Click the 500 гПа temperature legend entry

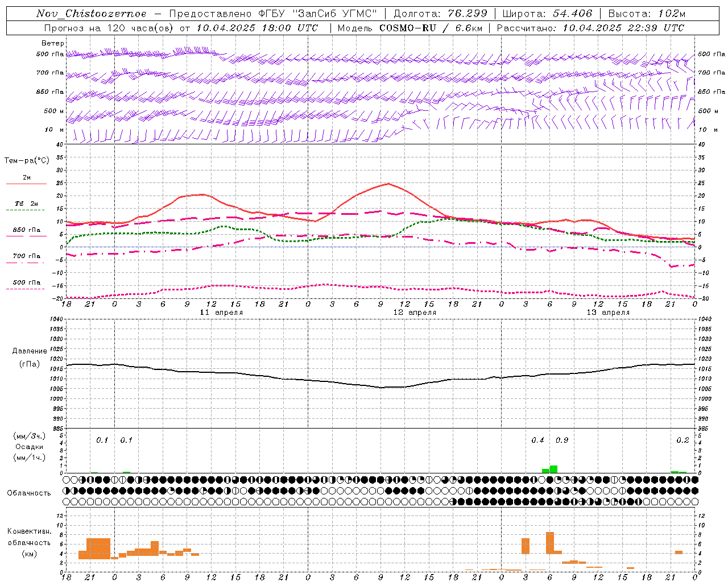pyautogui.click(x=27, y=282)
